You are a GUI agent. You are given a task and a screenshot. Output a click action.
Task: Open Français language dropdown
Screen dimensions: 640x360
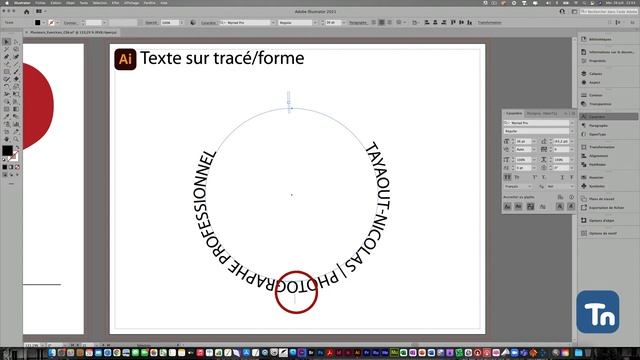pos(518,186)
